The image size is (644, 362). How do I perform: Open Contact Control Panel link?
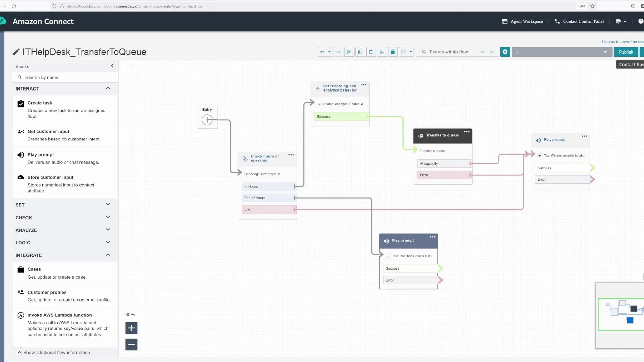tap(579, 21)
